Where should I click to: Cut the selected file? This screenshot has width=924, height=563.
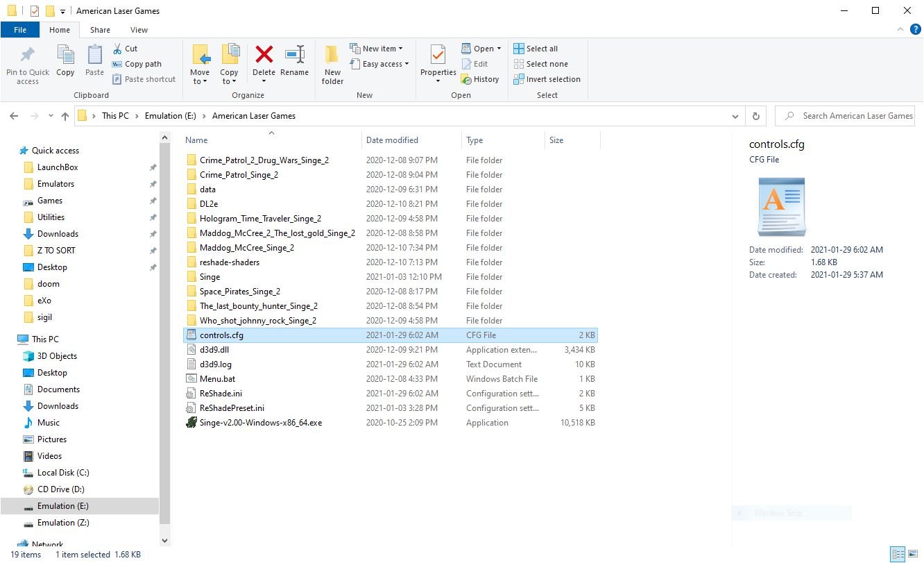point(125,49)
